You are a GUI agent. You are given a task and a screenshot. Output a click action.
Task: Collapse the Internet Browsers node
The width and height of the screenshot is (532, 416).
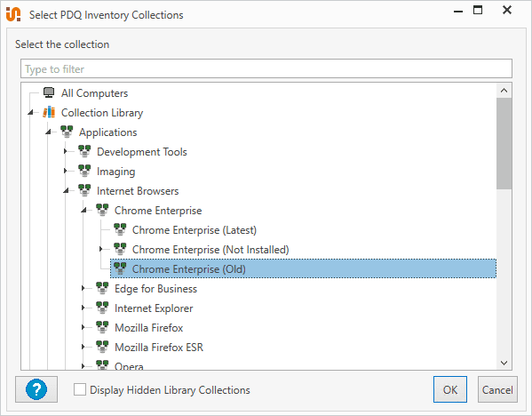pos(66,190)
